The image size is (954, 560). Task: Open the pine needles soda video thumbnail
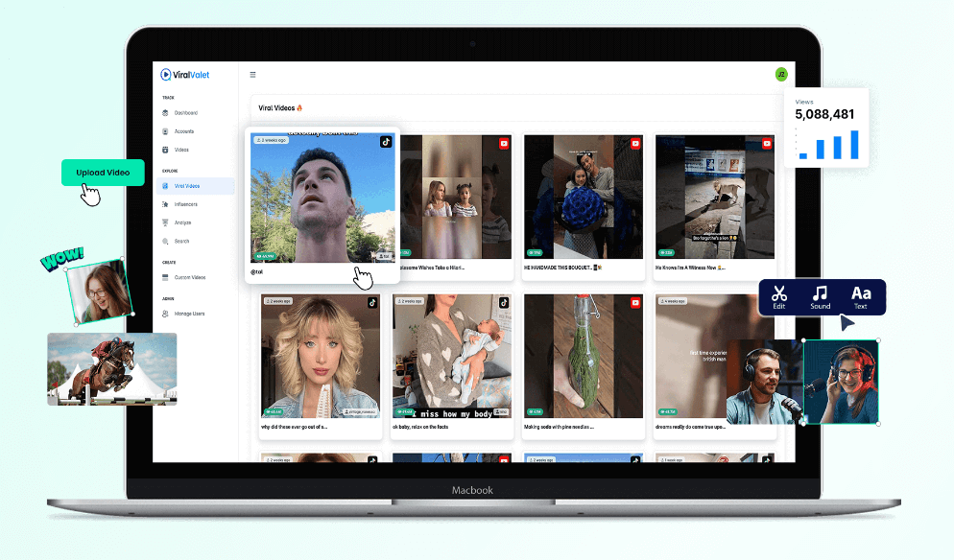click(584, 357)
